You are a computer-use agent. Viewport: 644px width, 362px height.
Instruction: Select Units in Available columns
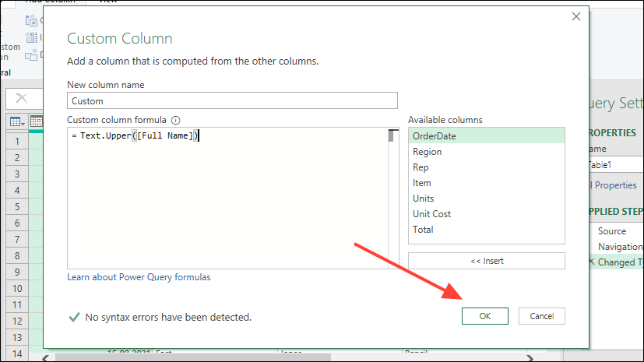(486, 199)
